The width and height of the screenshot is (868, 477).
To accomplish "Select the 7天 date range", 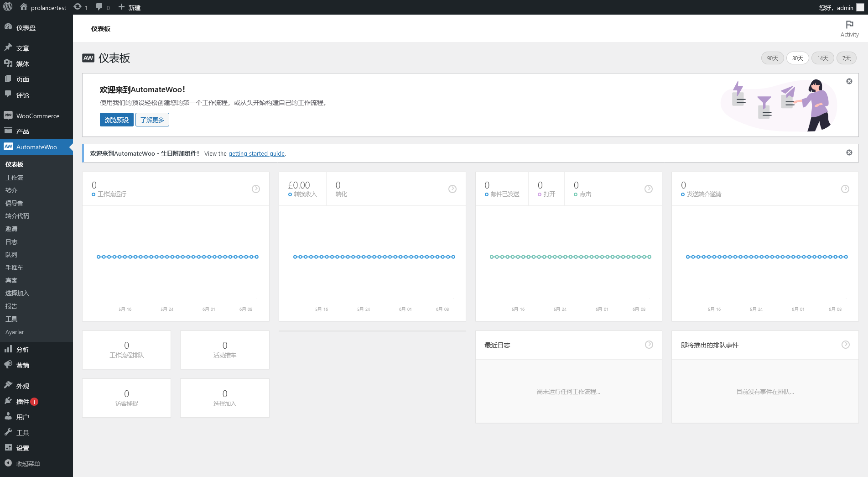I will point(846,58).
